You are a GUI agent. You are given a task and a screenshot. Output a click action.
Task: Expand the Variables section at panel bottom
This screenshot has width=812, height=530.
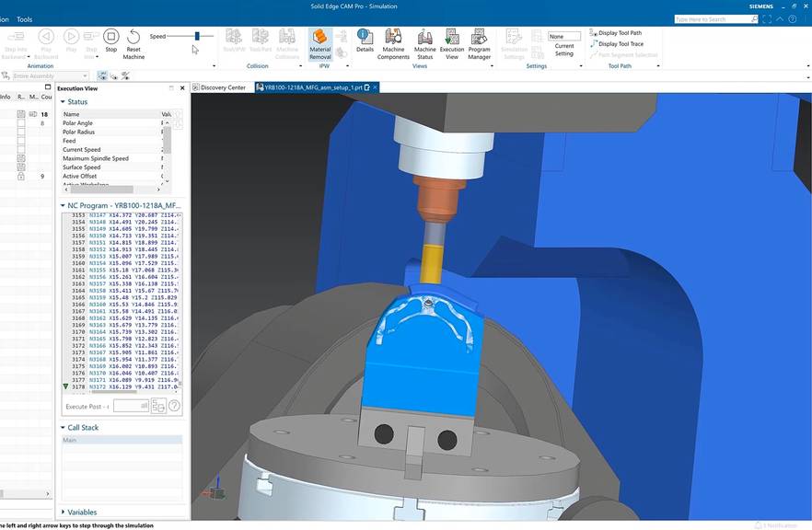[63, 512]
